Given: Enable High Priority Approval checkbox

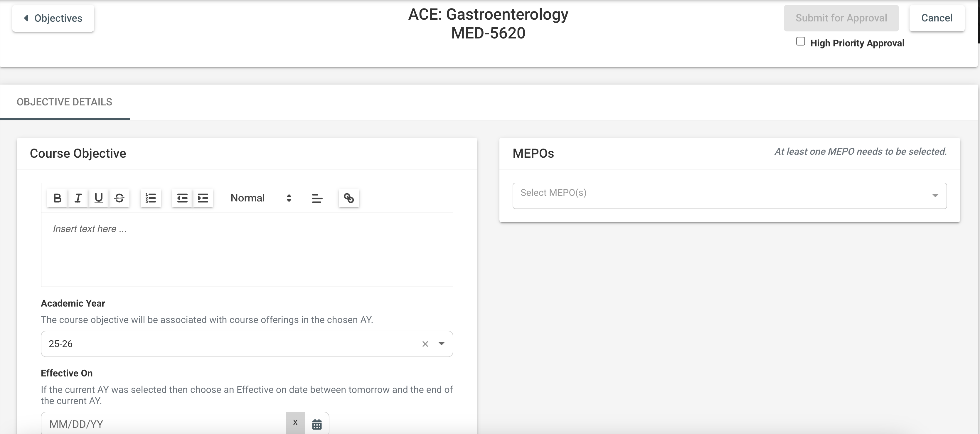Looking at the screenshot, I should pos(800,41).
